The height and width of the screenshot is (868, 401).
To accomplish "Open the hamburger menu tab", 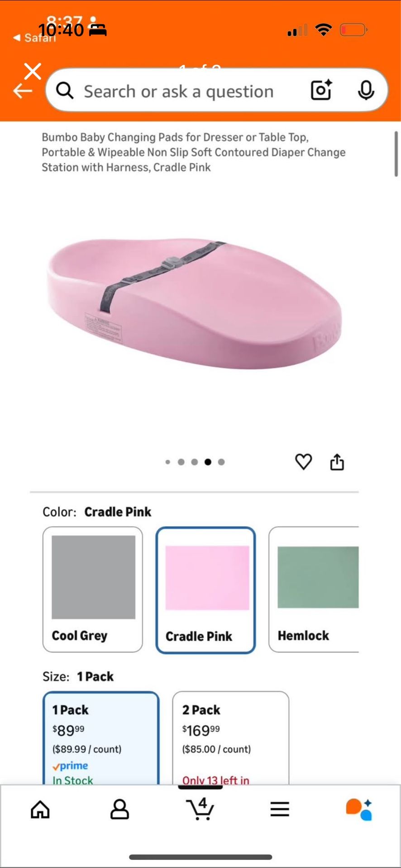I will [280, 809].
